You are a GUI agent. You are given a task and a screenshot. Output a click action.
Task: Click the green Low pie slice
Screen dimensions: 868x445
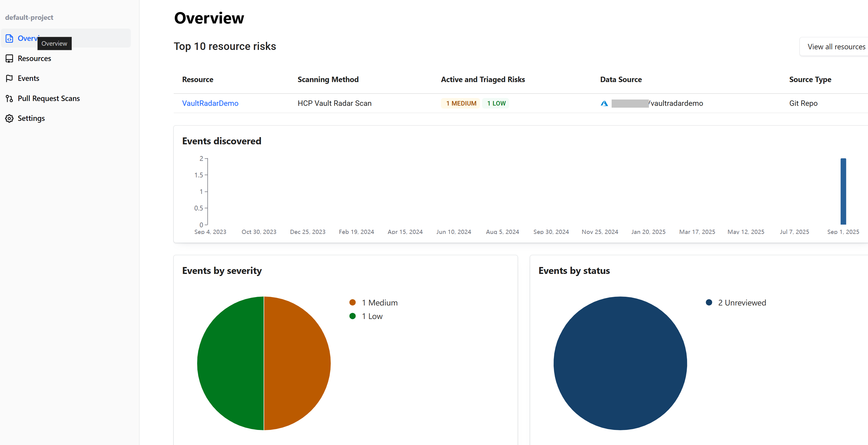coord(231,364)
